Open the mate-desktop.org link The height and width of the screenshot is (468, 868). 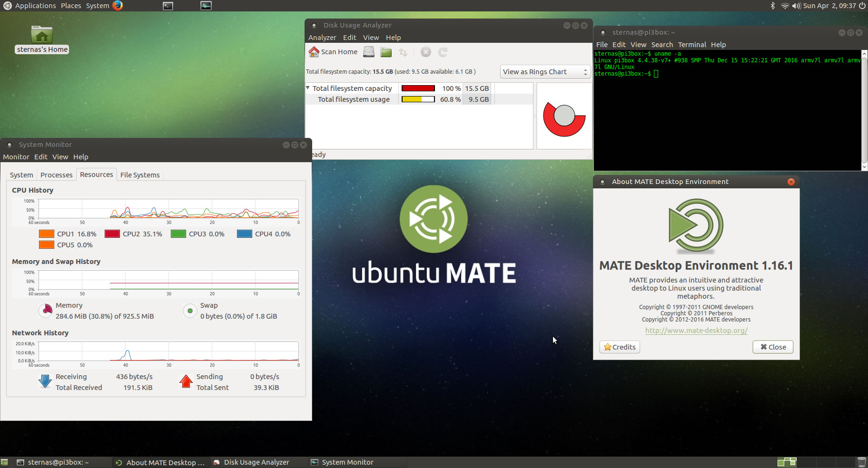click(x=696, y=331)
